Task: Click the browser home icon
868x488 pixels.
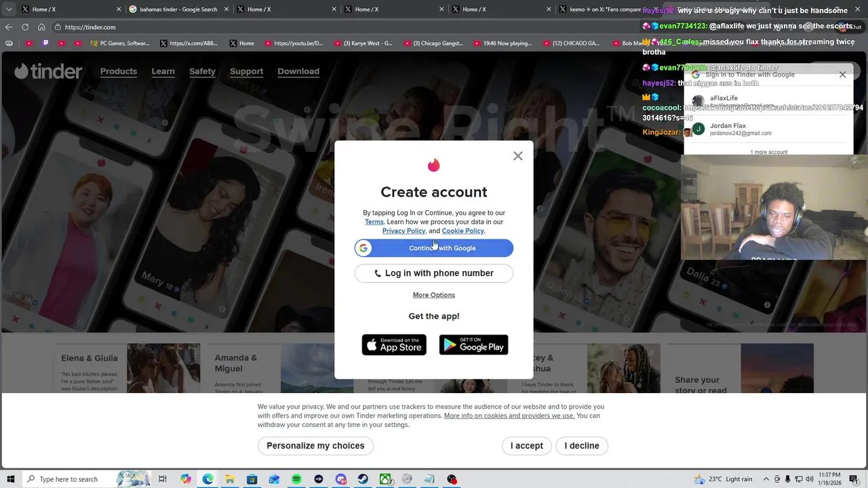Action: click(x=41, y=27)
